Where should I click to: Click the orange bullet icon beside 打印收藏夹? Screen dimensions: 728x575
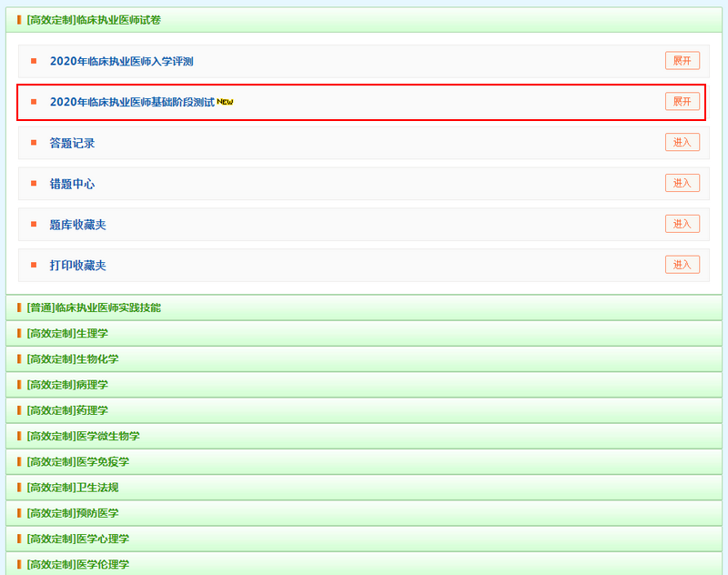(34, 266)
